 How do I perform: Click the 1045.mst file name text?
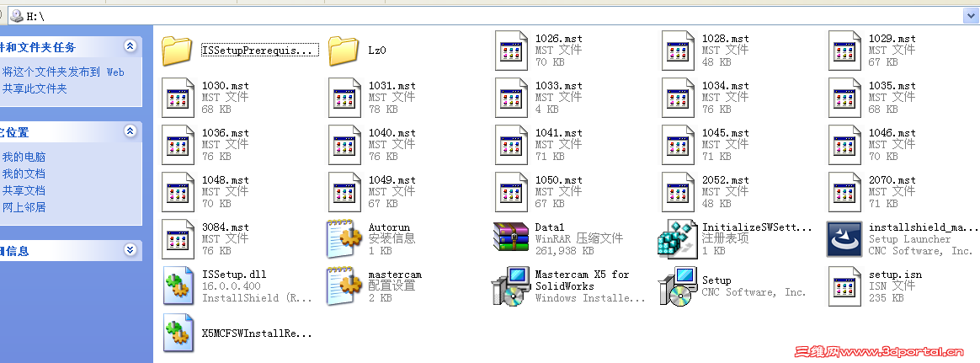coord(726,133)
